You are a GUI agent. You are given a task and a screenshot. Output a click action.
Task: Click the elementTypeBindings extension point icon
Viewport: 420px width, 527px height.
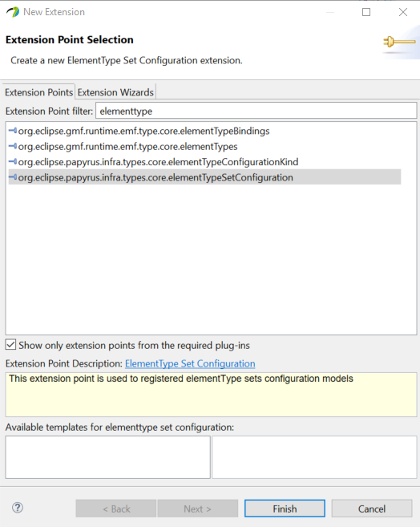(13, 131)
